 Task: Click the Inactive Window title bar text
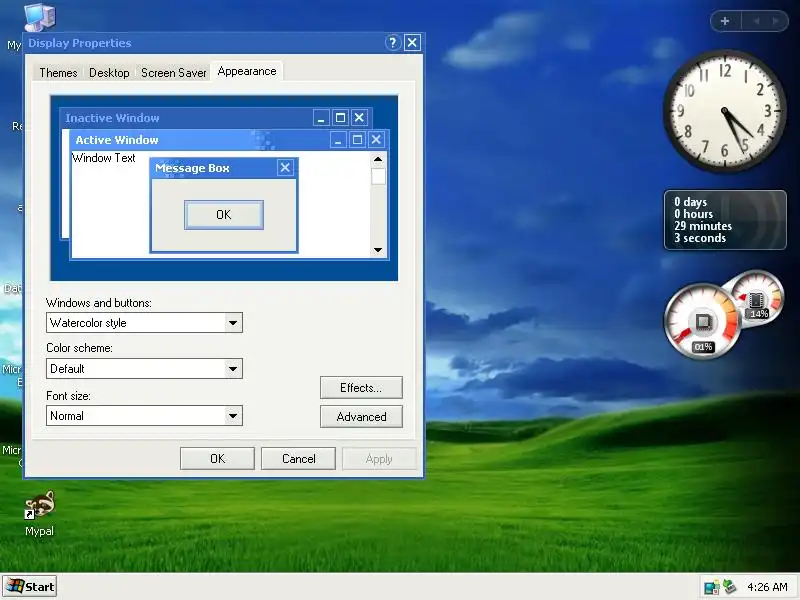point(112,118)
